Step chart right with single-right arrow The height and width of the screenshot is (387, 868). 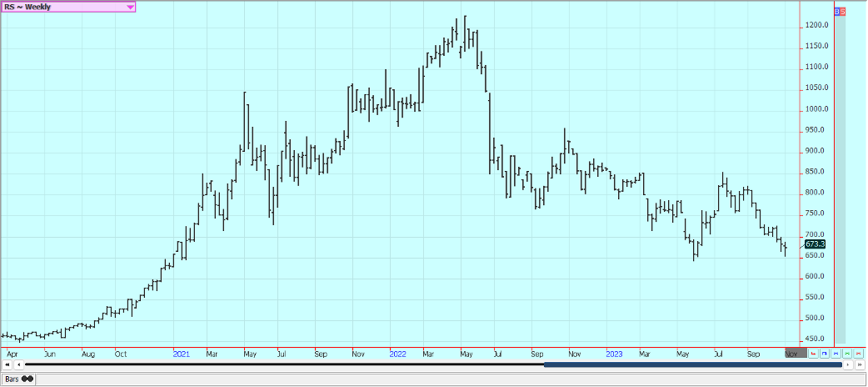(848, 364)
